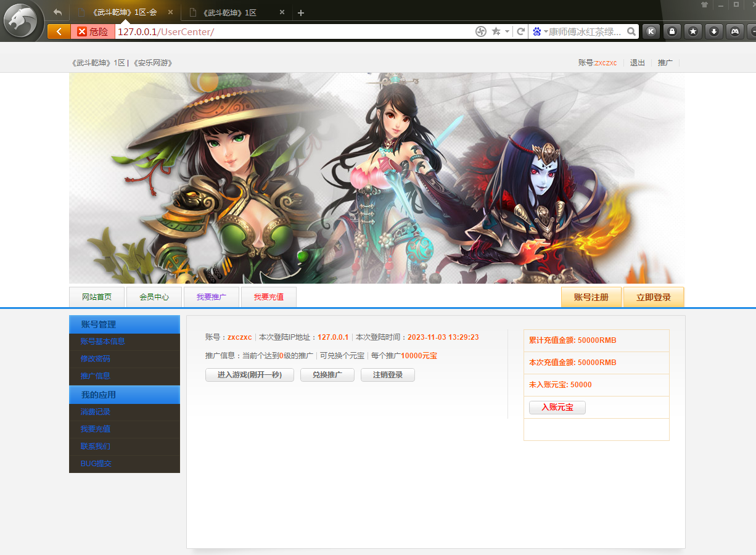Switch to the second 《武斗乾坤》1区 browser tab
Viewport: 756px width, 555px height.
(x=236, y=12)
